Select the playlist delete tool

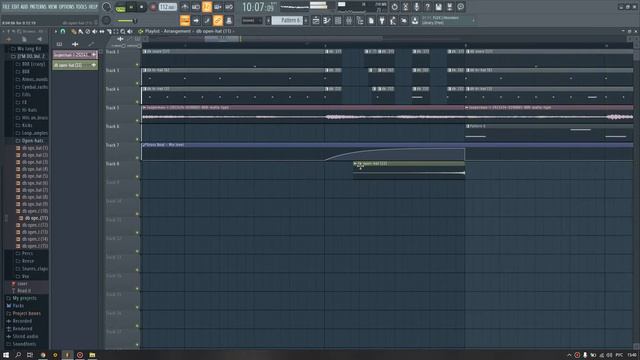click(87, 31)
